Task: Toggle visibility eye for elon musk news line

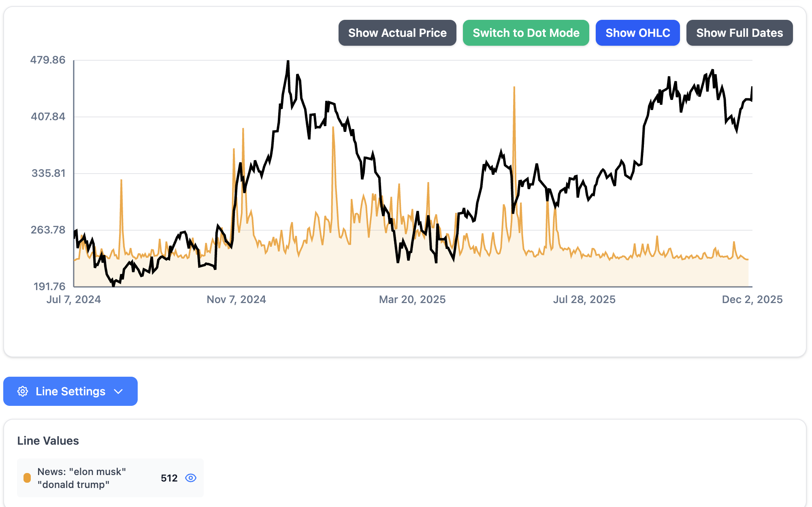Action: [x=191, y=478]
